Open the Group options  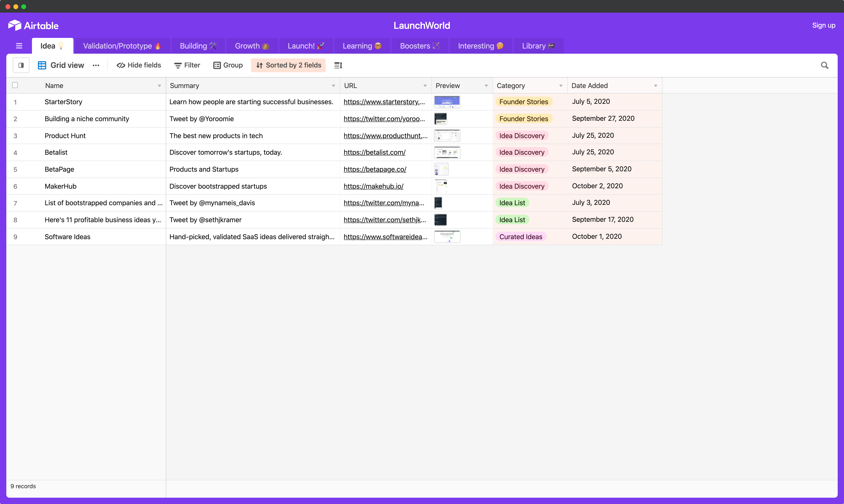click(228, 65)
